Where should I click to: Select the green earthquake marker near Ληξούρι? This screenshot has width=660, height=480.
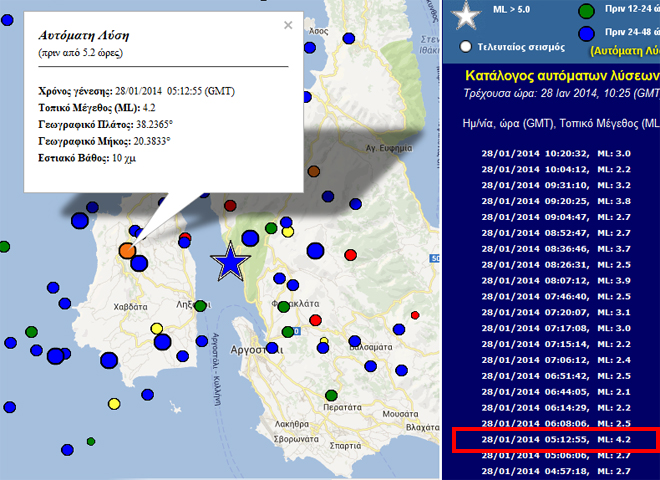coord(201,306)
